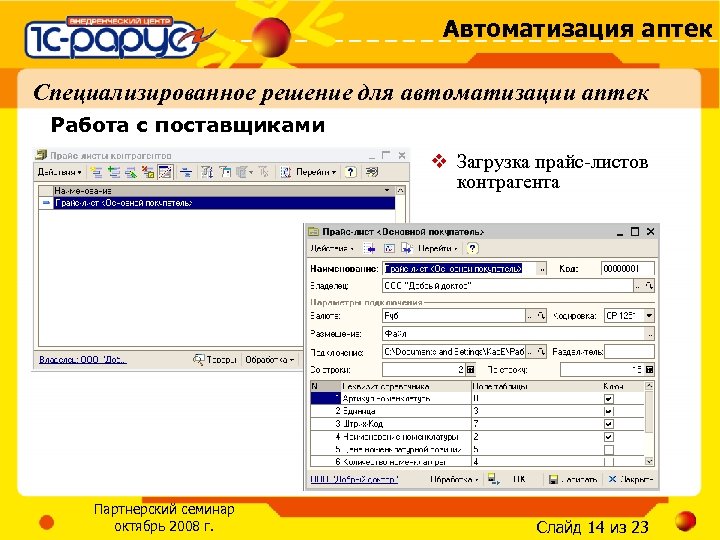Click scrollbar thumb of requisites table
This screenshot has width=720, height=540.
(649, 412)
